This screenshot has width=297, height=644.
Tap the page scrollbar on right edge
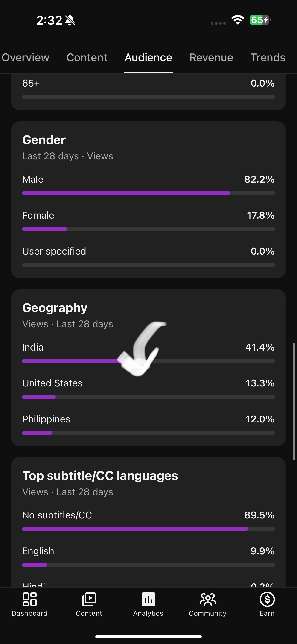294,401
